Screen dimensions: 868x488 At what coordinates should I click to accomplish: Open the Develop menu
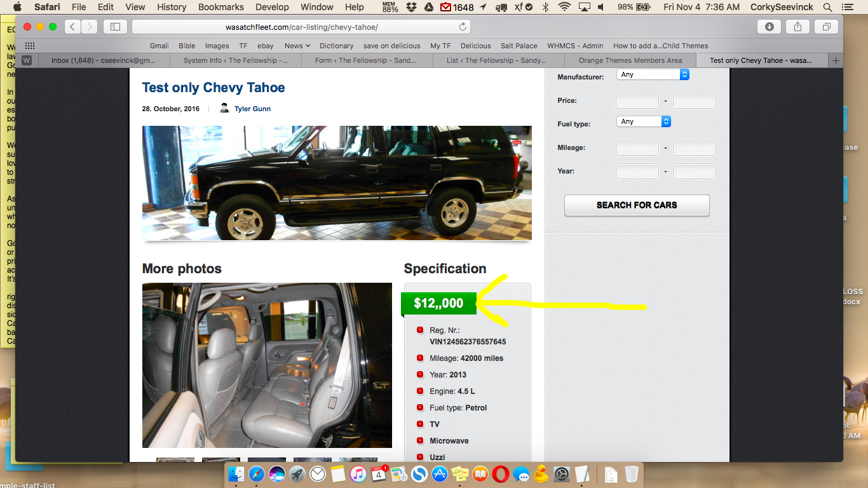(x=272, y=7)
